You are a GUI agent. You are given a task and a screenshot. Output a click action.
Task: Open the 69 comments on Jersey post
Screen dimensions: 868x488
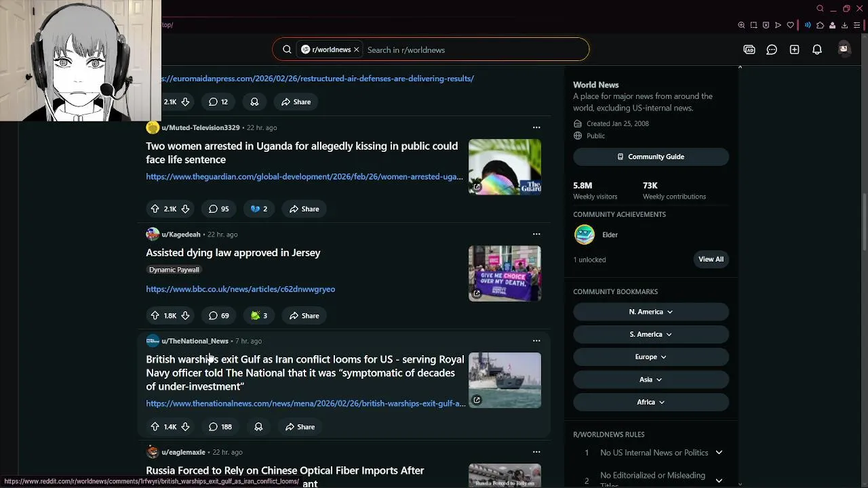coord(219,315)
